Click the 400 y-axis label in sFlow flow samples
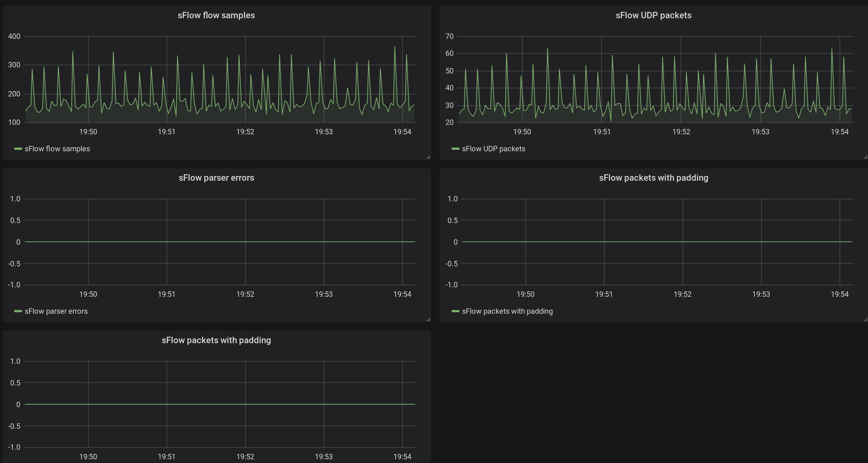 pos(14,37)
